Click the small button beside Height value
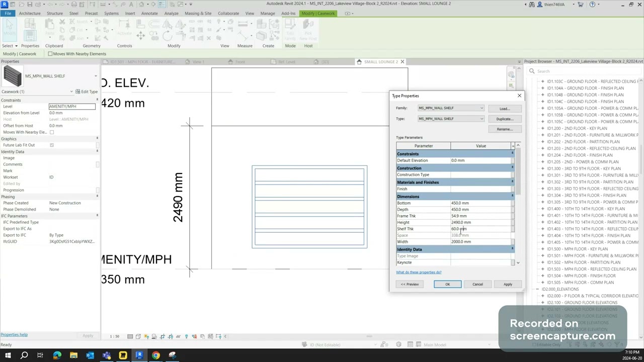Image resolution: width=644 pixels, height=362 pixels. point(513,222)
